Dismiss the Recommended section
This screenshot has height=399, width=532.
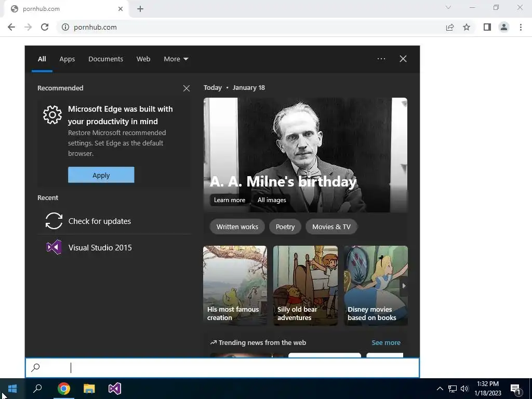(187, 88)
